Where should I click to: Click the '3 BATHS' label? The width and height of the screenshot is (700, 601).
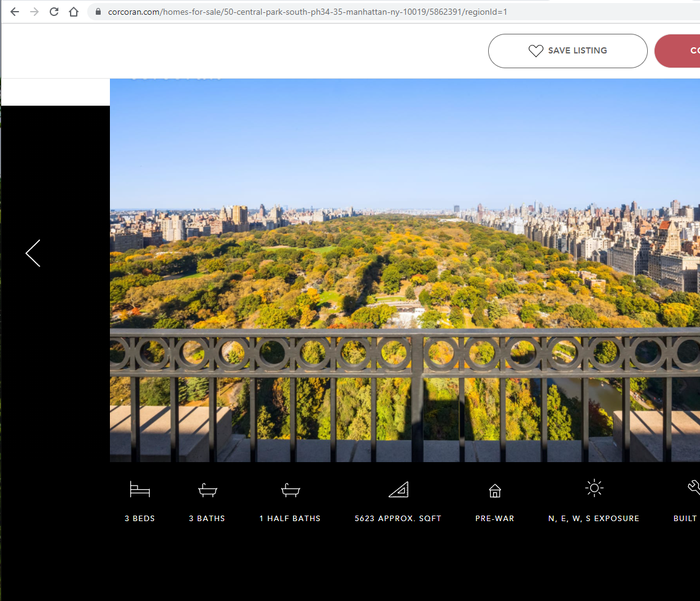pos(207,518)
